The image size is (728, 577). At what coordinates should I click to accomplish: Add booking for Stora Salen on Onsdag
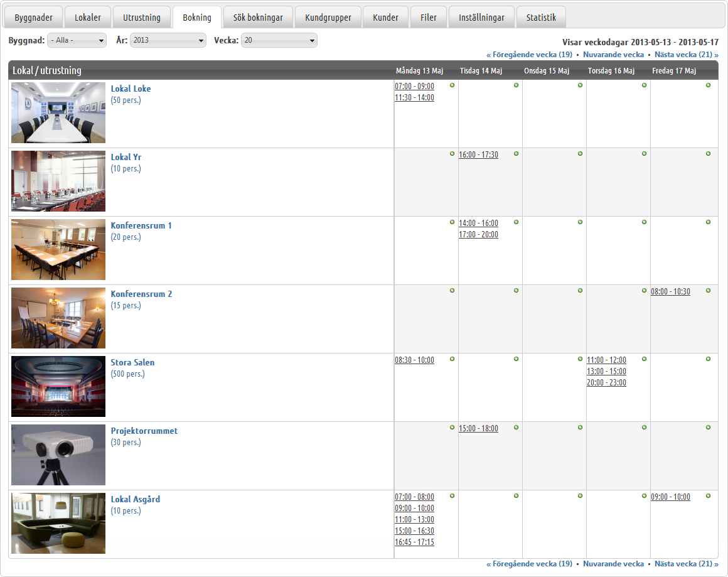click(581, 359)
